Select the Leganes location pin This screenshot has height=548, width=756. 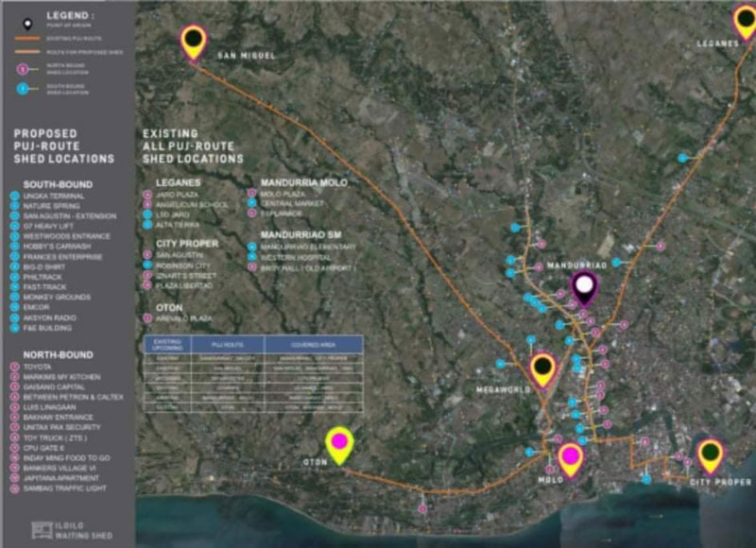pos(745,20)
